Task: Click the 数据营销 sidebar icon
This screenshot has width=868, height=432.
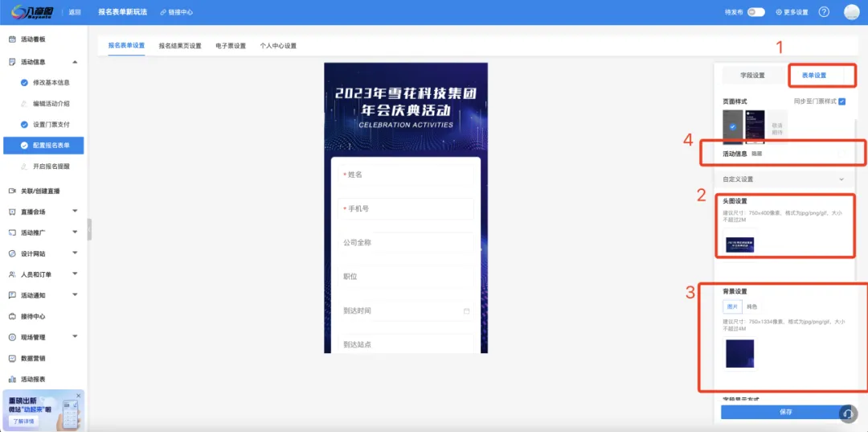Action: 12,358
